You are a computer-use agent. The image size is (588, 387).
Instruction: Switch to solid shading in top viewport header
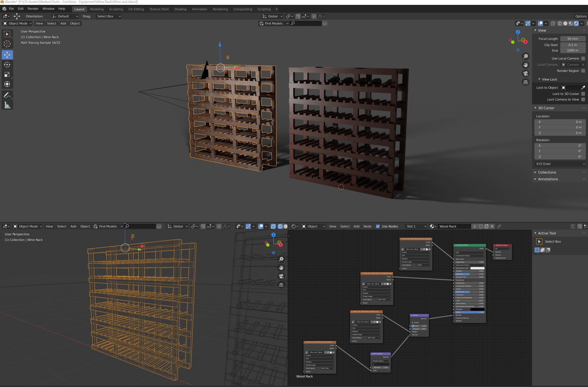click(x=565, y=23)
